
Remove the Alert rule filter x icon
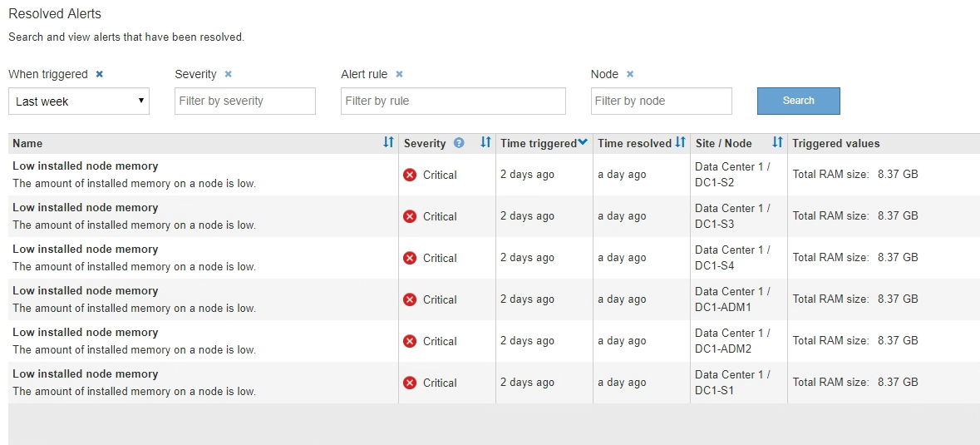coord(399,74)
